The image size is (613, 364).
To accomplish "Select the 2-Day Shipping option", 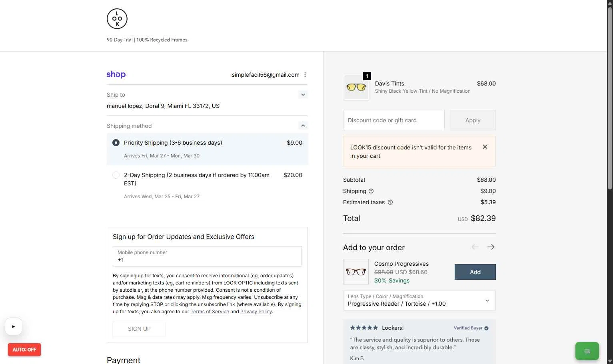I will click(116, 175).
